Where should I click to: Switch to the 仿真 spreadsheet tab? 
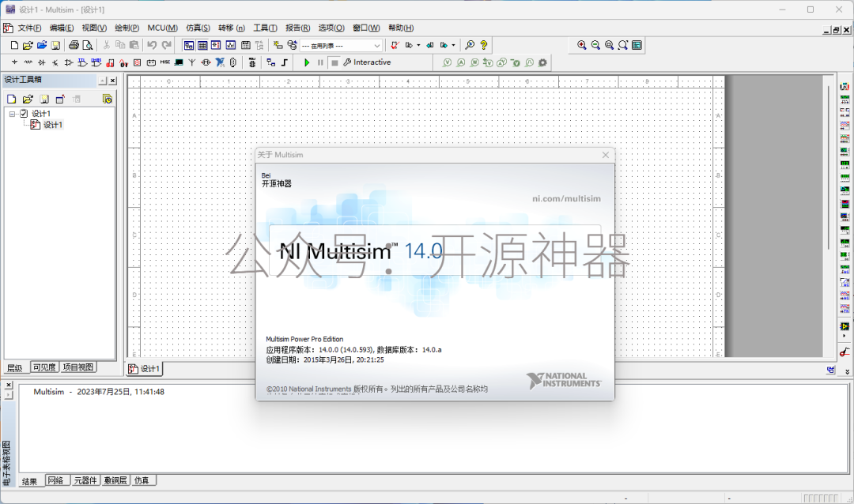pyautogui.click(x=142, y=480)
